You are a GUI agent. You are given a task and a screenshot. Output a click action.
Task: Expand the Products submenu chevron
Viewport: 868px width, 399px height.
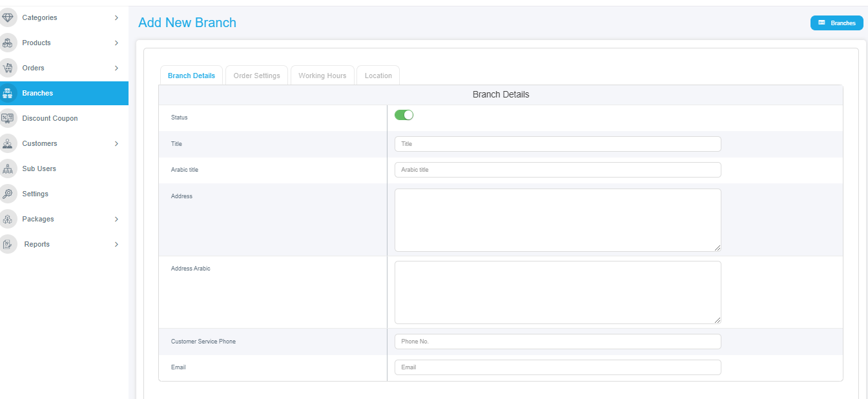116,43
